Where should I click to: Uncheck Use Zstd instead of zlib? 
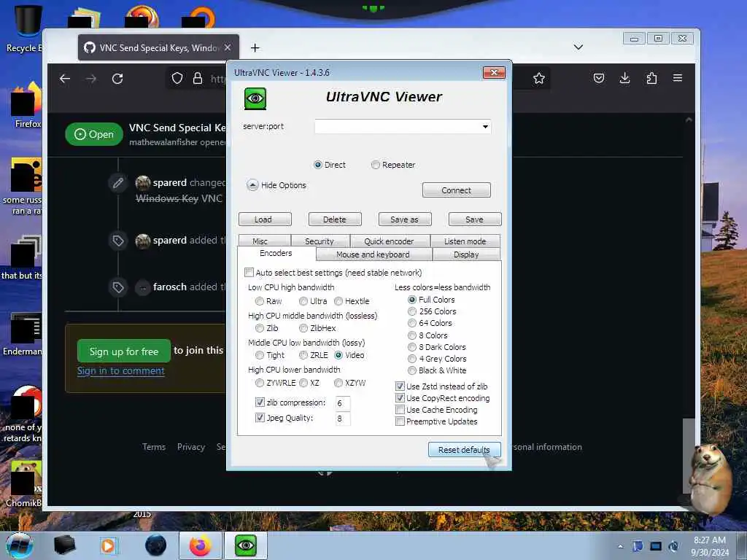[400, 386]
